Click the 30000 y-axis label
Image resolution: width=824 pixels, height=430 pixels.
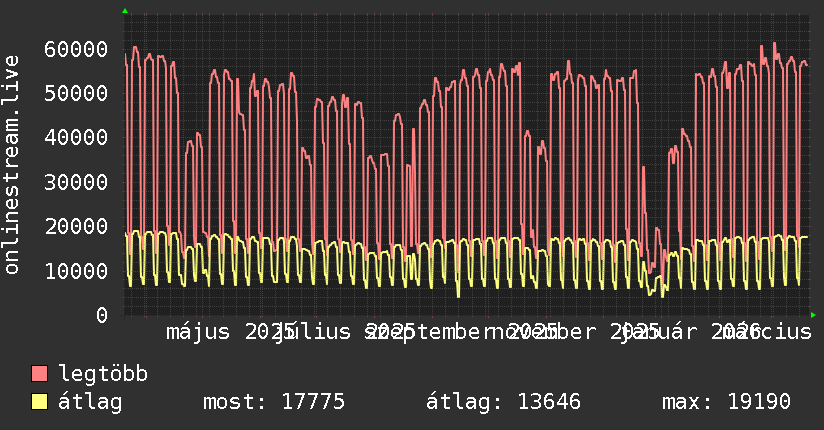[76, 182]
